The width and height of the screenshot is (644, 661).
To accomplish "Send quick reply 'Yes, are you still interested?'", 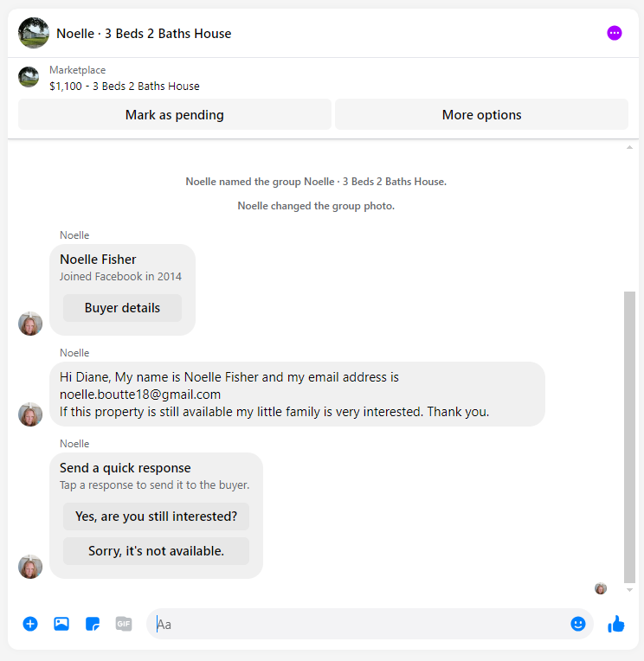I will [x=156, y=516].
